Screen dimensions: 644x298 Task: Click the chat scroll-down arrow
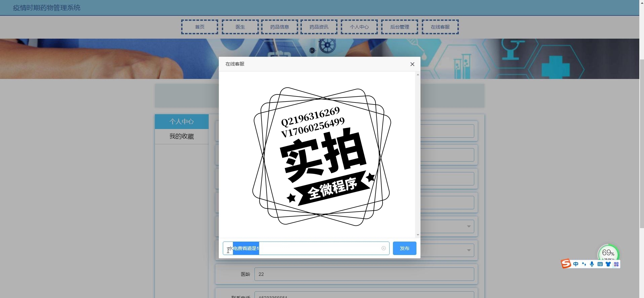pyautogui.click(x=418, y=235)
